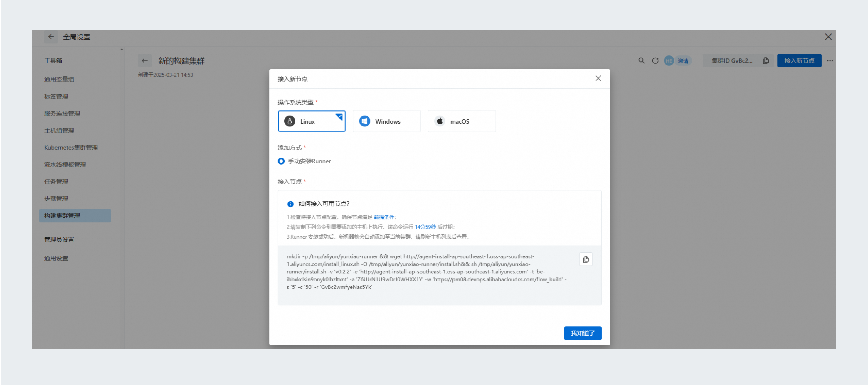Select 手动安装Runner radio button
The width and height of the screenshot is (868, 385).
pos(281,161)
